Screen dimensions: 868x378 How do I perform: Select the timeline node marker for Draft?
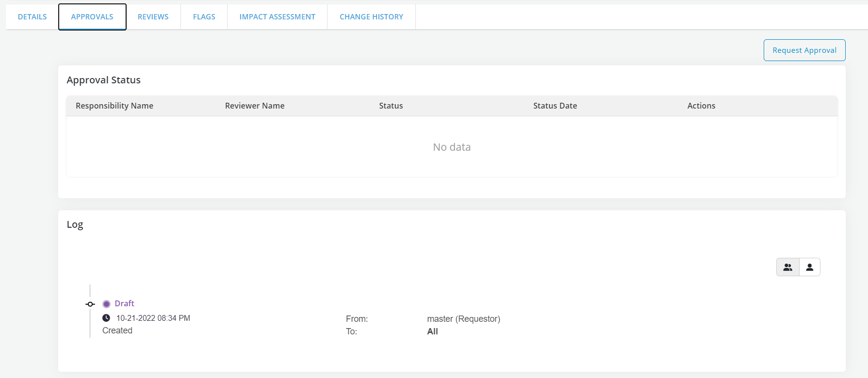click(90, 304)
